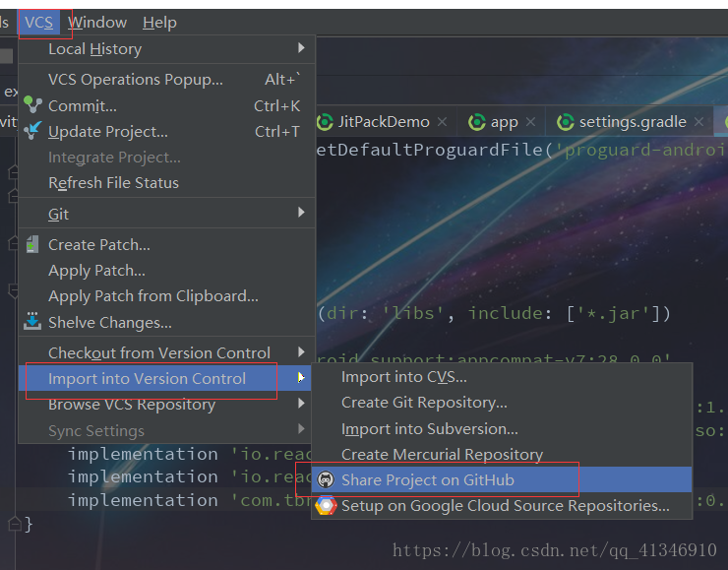The height and width of the screenshot is (570, 728).
Task: Switch to the JitPackDemo tab
Action: [384, 122]
